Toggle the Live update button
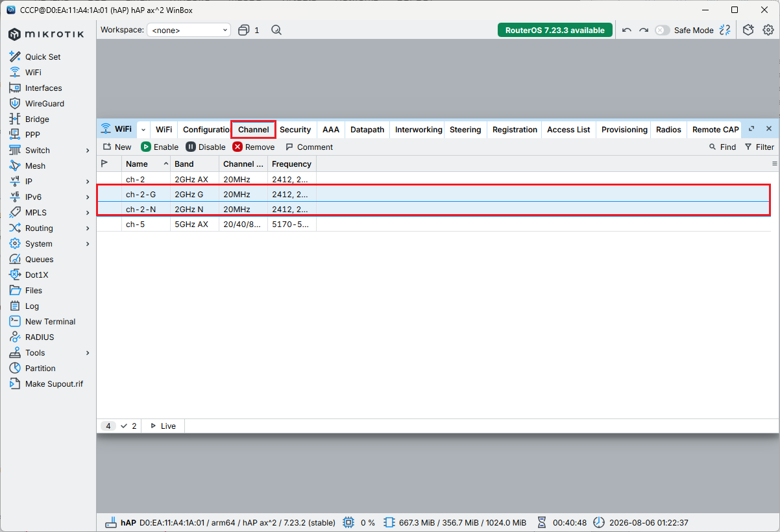Image resolution: width=780 pixels, height=532 pixels. [x=163, y=426]
